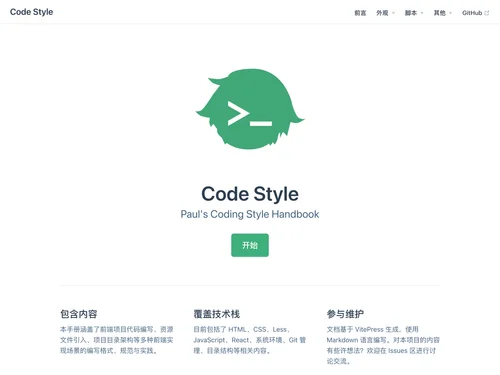This screenshot has height=375, width=500.
Task: Expand the 外观 dropdown arrow
Action: click(393, 13)
